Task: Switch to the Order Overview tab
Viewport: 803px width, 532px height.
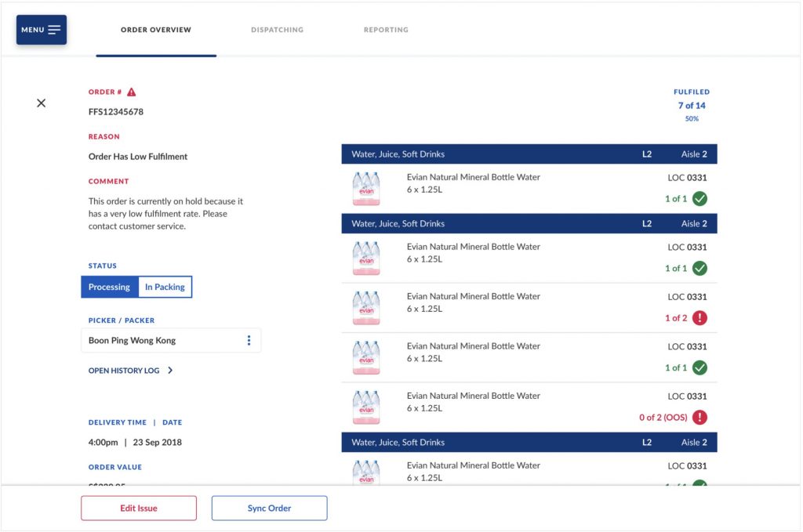Action: pos(156,30)
